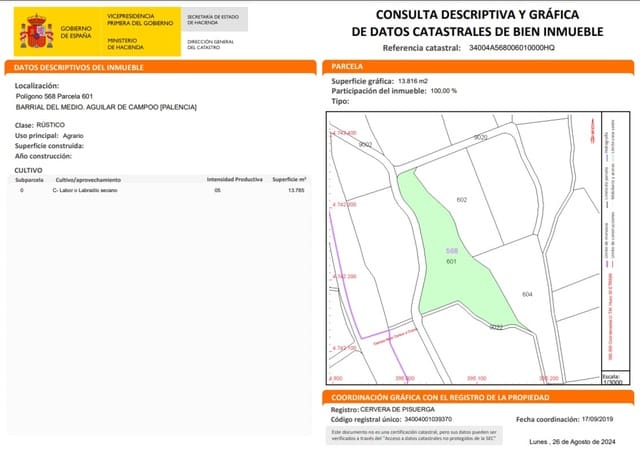Click road label 9020 on the map
Image resolution: width=640 pixels, height=452 pixels.
coord(480,138)
